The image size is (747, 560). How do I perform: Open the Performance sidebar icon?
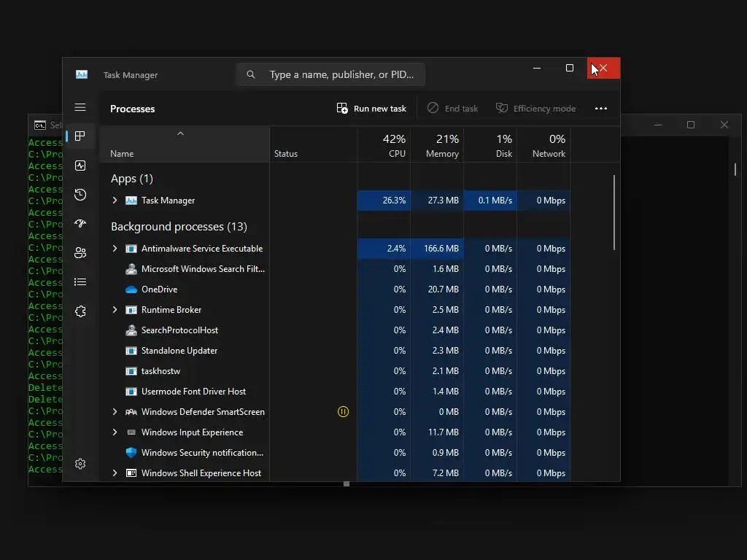(x=80, y=166)
